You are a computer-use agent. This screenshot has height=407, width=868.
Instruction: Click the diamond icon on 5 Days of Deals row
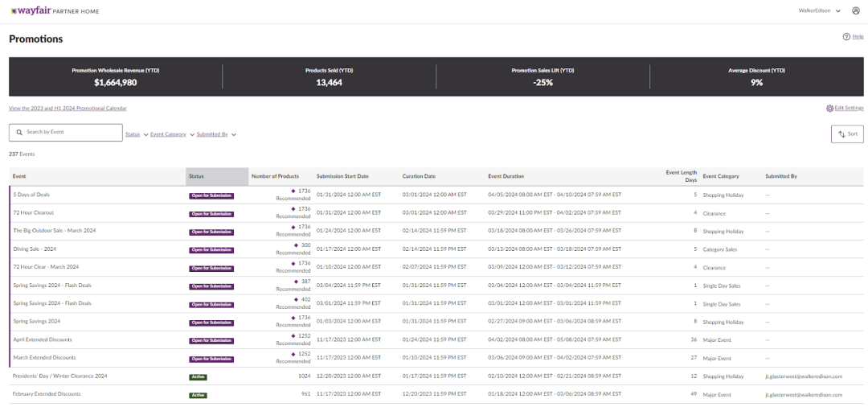[293, 191]
